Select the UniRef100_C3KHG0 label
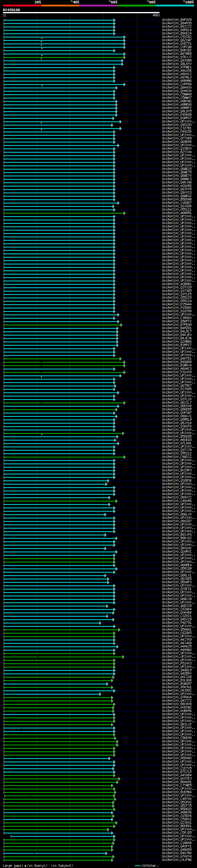The image size is (197, 868). tap(177, 318)
